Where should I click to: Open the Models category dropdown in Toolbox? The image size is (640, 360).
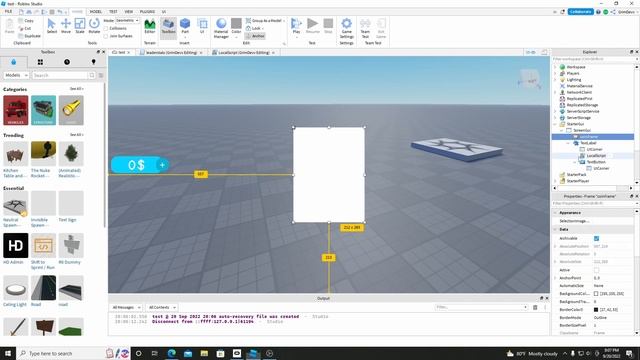pos(16,75)
